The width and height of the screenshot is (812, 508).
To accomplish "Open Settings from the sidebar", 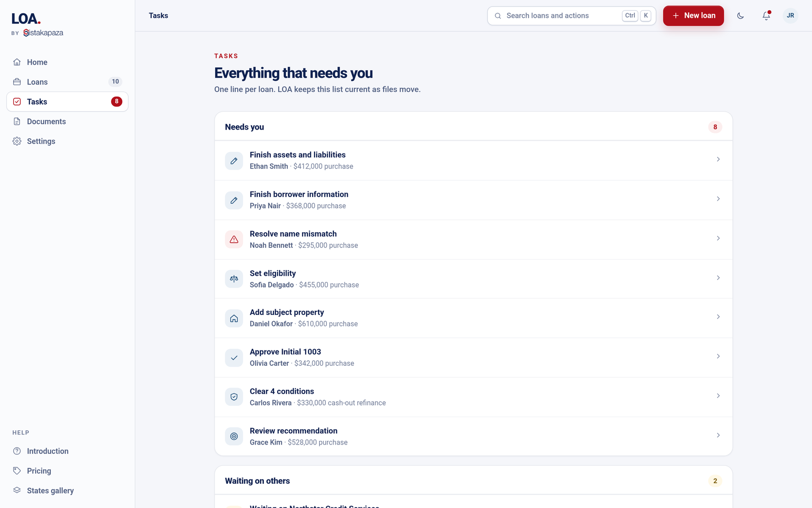I will (67, 141).
